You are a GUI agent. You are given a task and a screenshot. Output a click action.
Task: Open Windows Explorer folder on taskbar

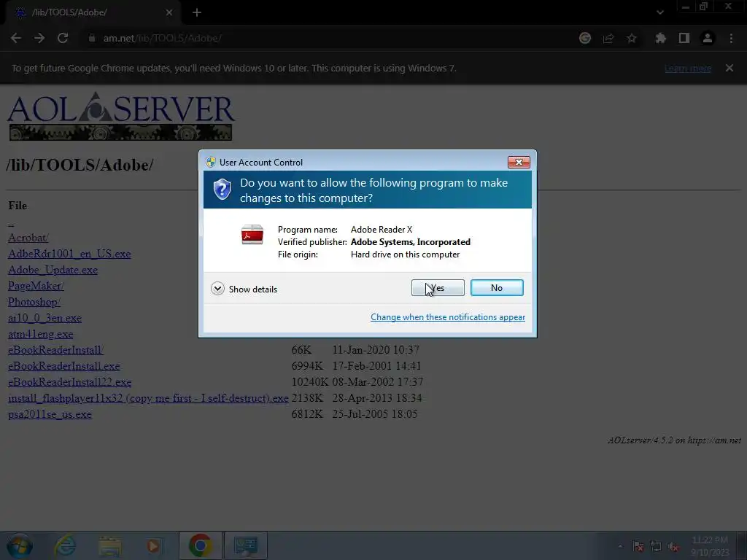point(109,545)
